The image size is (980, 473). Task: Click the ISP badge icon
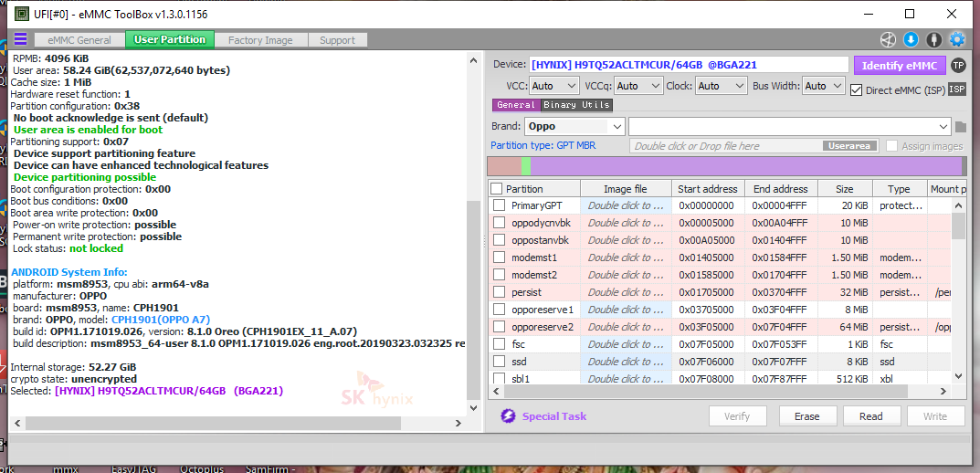pyautogui.click(x=957, y=89)
